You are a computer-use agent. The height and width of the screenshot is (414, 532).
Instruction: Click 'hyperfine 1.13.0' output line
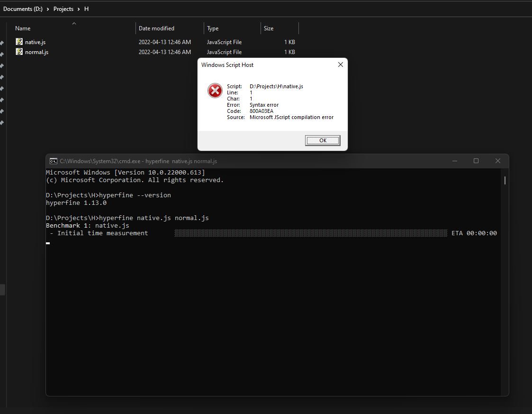(76, 203)
